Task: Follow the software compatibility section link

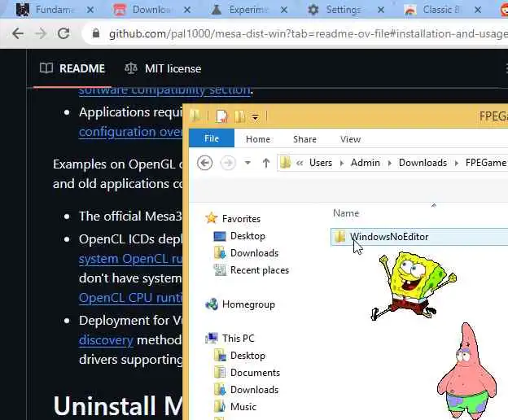Action: [164, 90]
